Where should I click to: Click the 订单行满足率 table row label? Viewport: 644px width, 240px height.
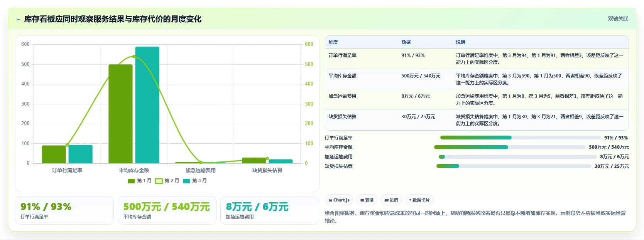click(342, 55)
